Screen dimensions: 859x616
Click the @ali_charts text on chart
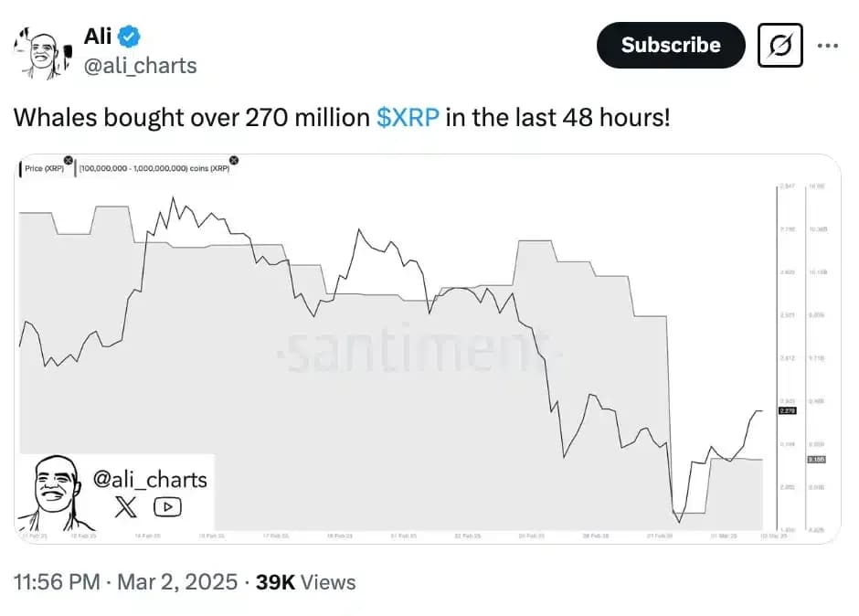151,479
